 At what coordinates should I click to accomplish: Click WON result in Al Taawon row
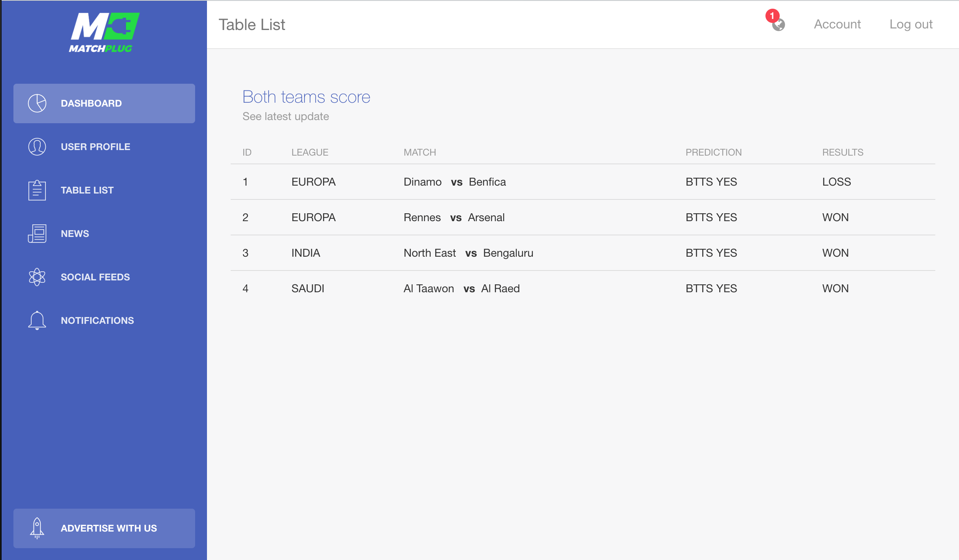coord(835,289)
